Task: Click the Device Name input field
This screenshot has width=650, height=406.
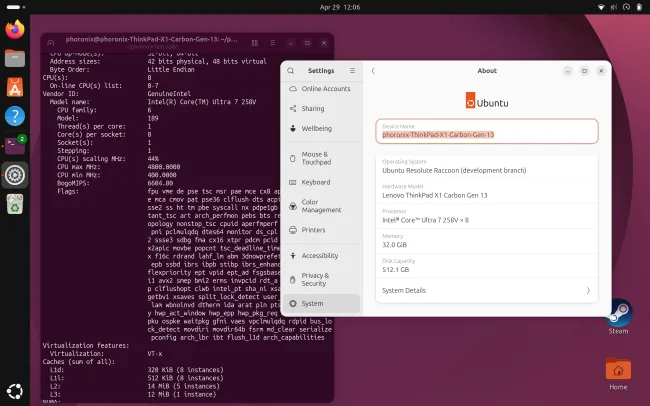Action: (x=487, y=131)
